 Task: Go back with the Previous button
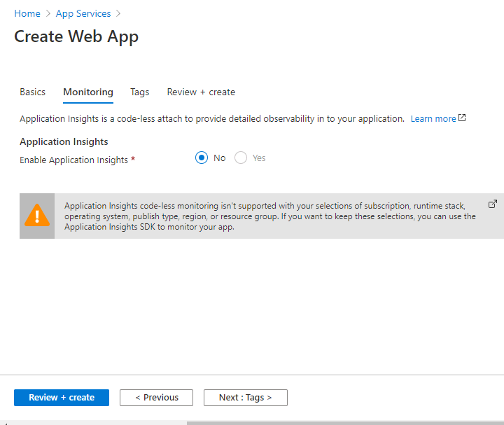click(x=157, y=398)
